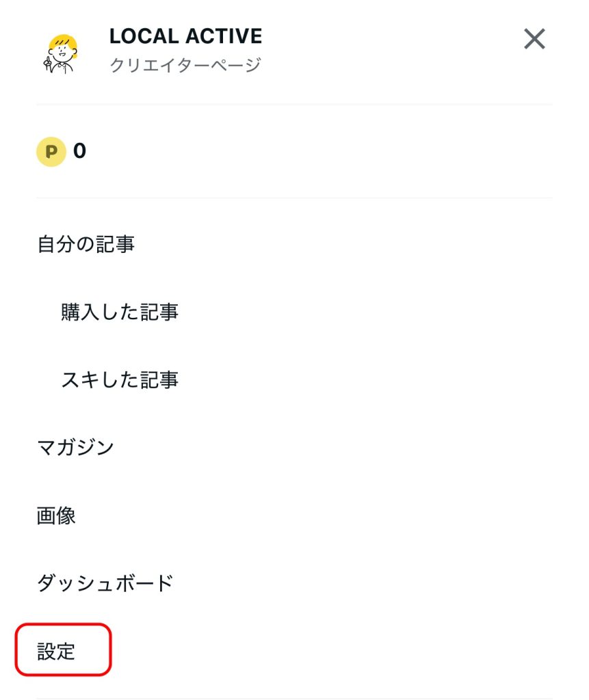The width and height of the screenshot is (589, 700).
Task: Open 設定 highlighted in red
Action: pyautogui.click(x=56, y=651)
